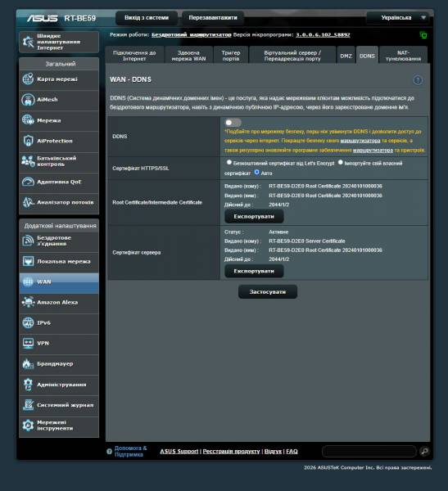
Task: Click Додаткові налаштування section header
Action: coord(61,226)
